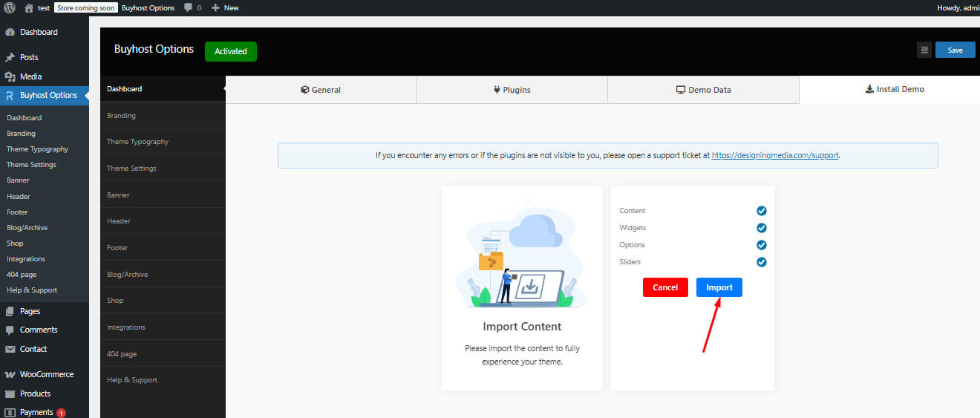Open Banner in WordPress submenu
Screen dimensions: 980x418
pyautogui.click(x=19, y=180)
